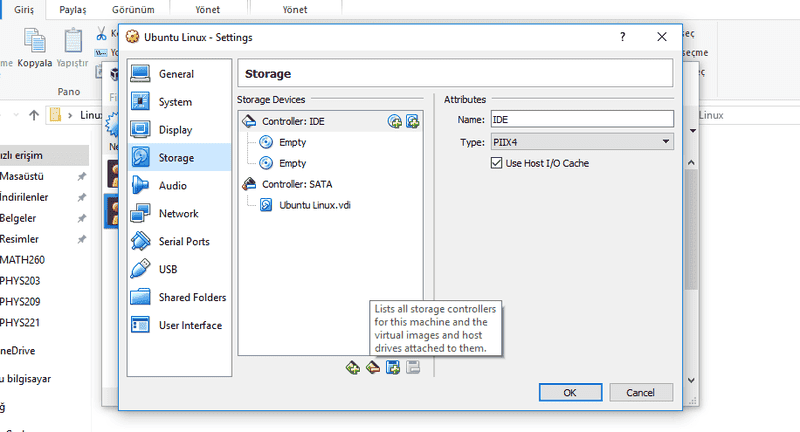Click add new storage attachment icon
Screen dimensions: 800x432
click(x=393, y=368)
